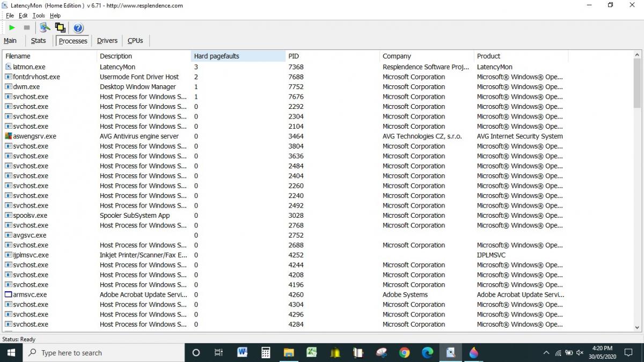Viewport: 644px width, 362px height.
Task: Sort by the Description column header
Action: (x=144, y=56)
